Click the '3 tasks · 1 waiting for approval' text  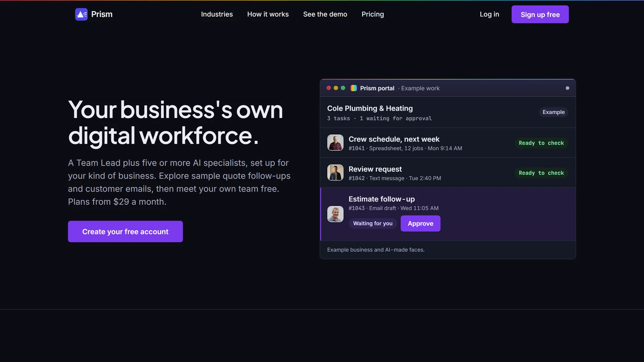[x=379, y=118]
